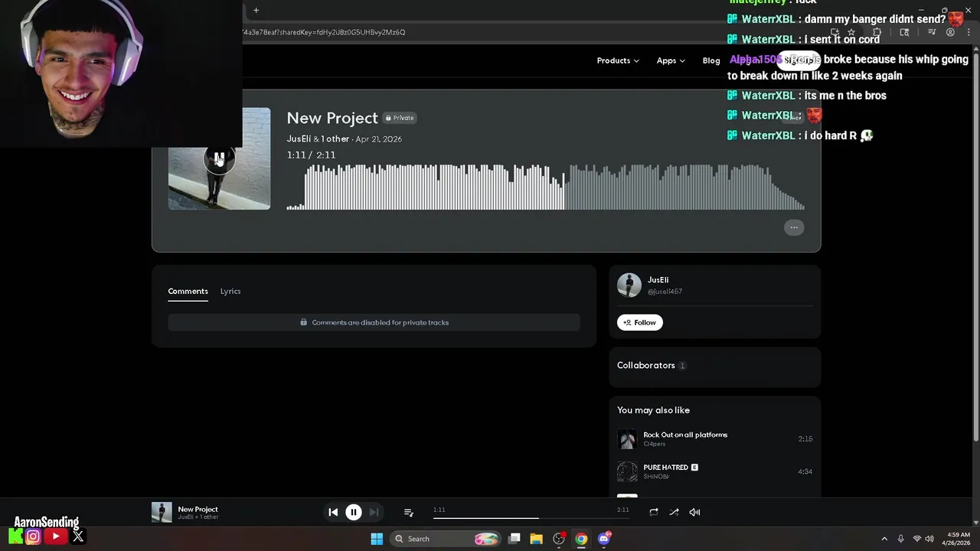Switch to Chrome in the taskbar
Viewport: 980px width, 551px height.
click(581, 539)
